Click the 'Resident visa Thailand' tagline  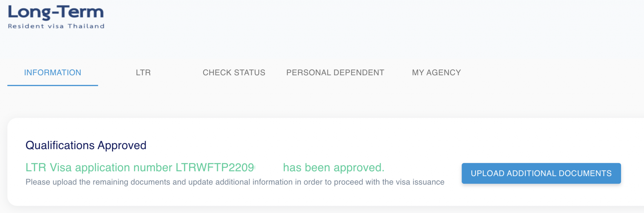click(56, 26)
